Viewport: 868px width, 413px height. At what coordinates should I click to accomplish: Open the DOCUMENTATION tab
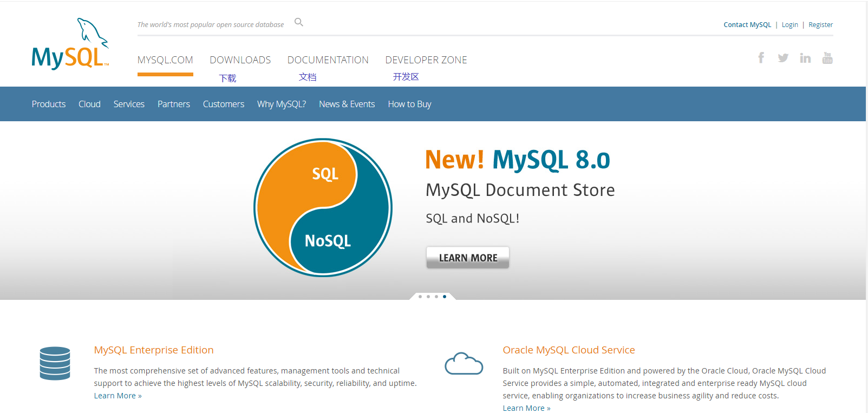[328, 60]
